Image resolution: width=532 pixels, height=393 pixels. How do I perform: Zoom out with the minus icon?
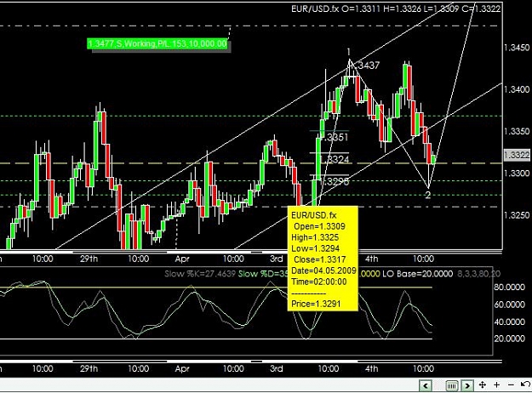pyautogui.click(x=511, y=384)
